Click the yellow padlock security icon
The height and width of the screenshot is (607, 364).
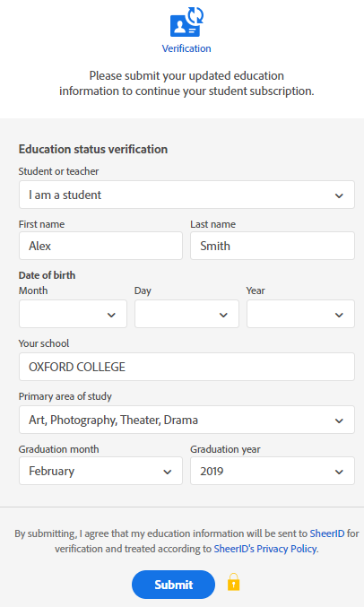tap(233, 582)
